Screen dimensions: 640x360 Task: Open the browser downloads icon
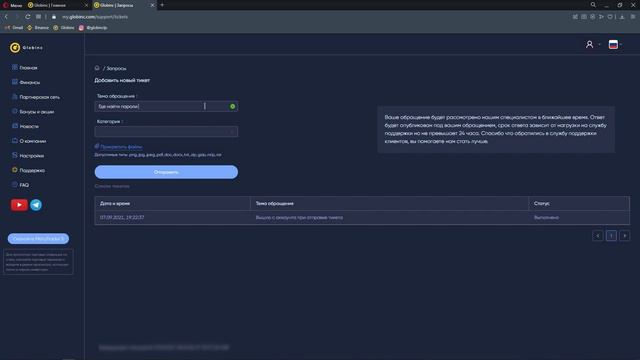click(x=622, y=17)
